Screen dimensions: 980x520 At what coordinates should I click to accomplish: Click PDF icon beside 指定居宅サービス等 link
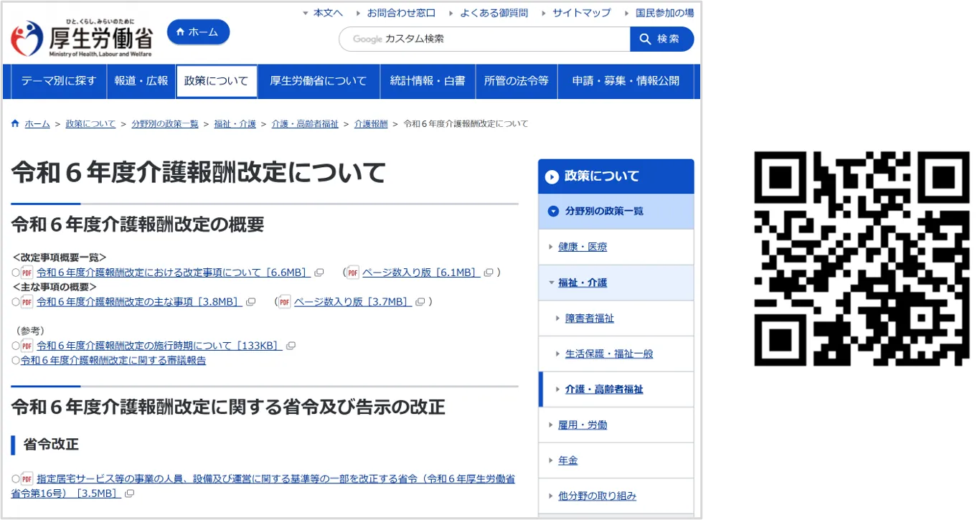click(x=27, y=479)
